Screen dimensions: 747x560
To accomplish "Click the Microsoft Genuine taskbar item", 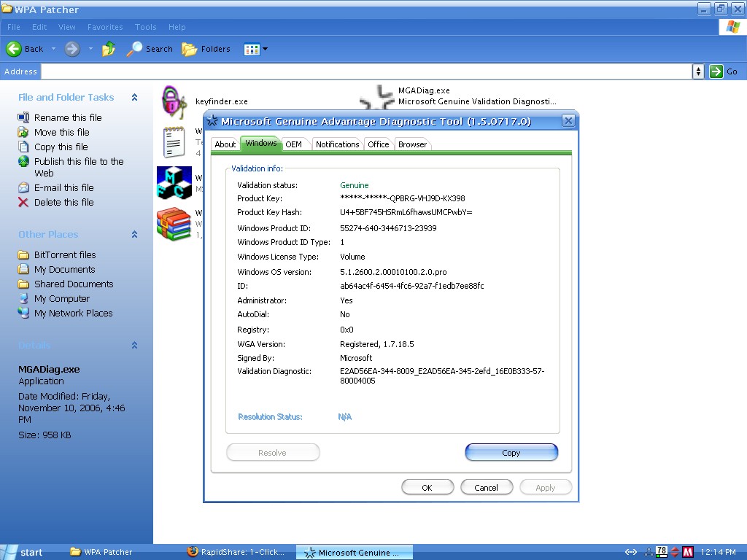I will pos(354,553).
